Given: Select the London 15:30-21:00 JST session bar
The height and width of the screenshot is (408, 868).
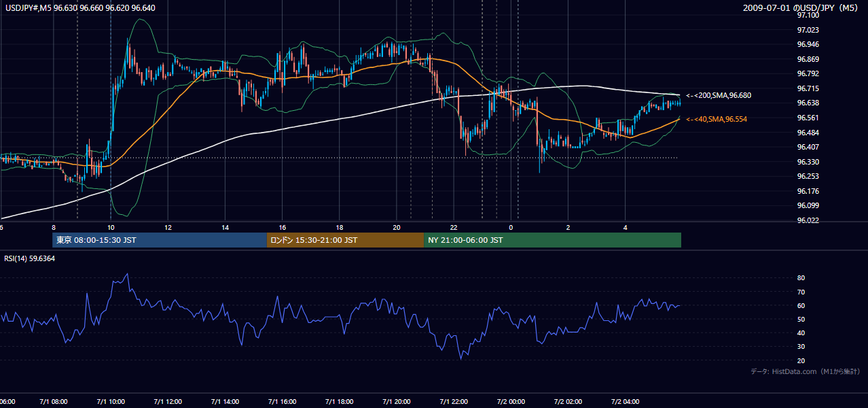Looking at the screenshot, I should 345,240.
